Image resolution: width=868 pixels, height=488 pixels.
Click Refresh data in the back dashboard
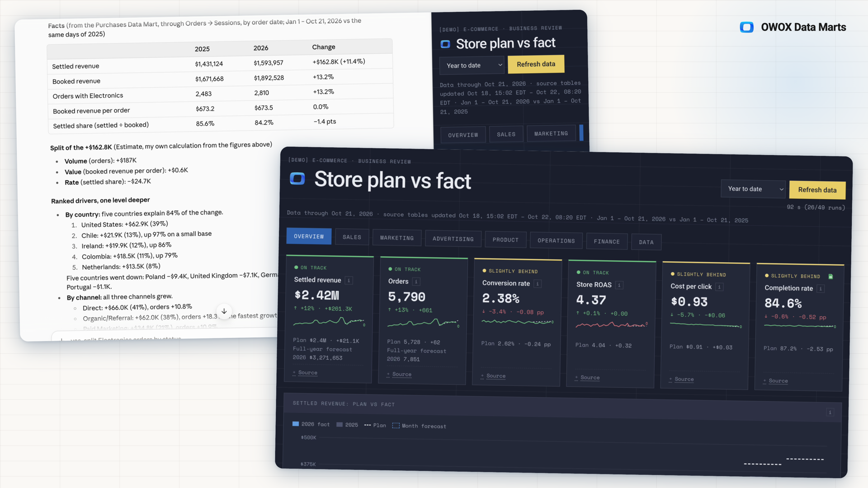pos(536,64)
